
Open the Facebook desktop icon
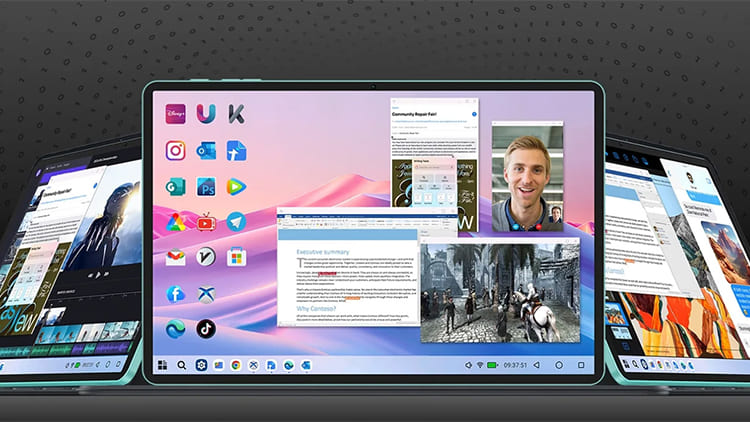click(175, 293)
